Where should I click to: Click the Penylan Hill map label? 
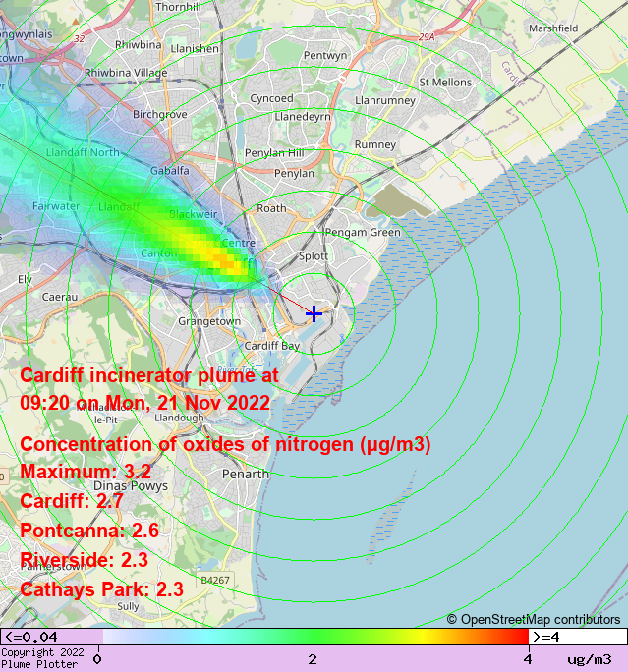[x=274, y=153]
